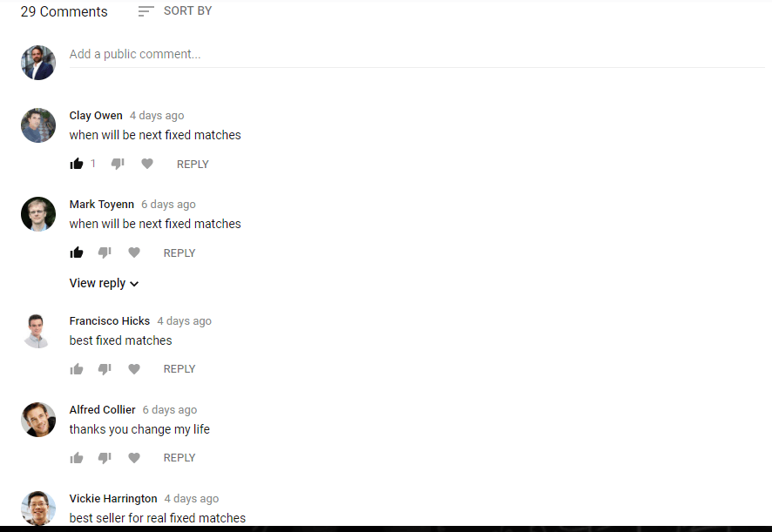
Task: Expand View reply under Mark Toyenn
Action: tap(104, 284)
